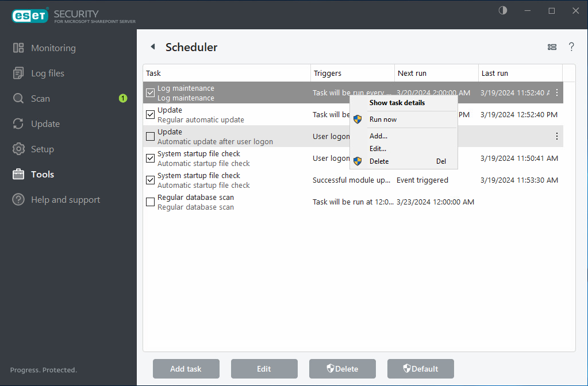This screenshot has height=386, width=588.
Task: Click the back chevron next to Scheduler
Action: [152, 47]
